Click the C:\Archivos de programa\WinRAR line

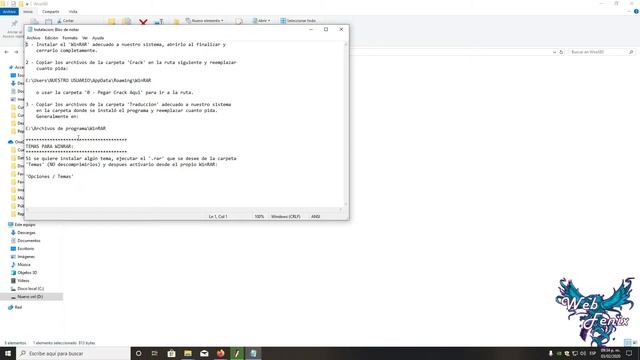[66, 128]
